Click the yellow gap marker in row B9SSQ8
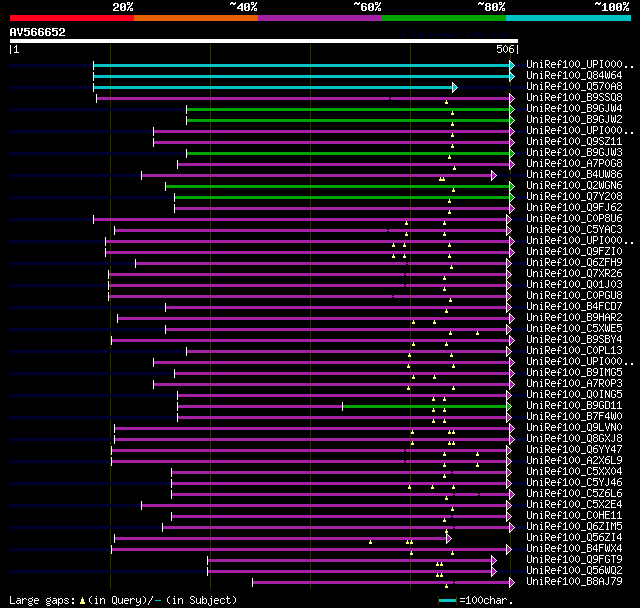The width and height of the screenshot is (640, 608). (447, 102)
